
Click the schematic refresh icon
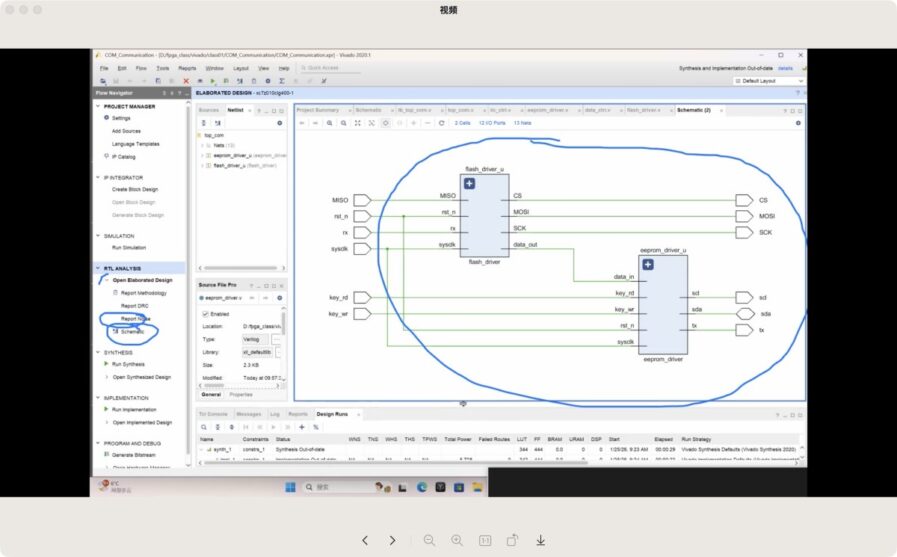(441, 123)
